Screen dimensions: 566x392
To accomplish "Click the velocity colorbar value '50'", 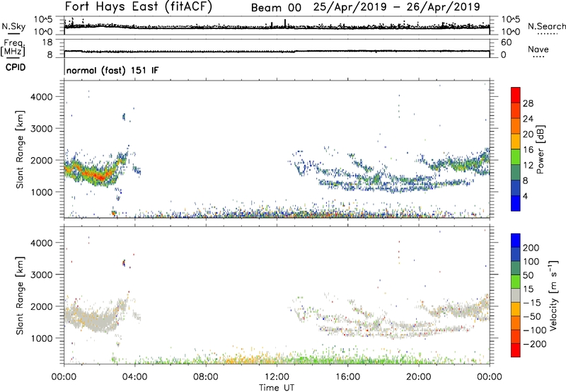I will click(528, 275).
